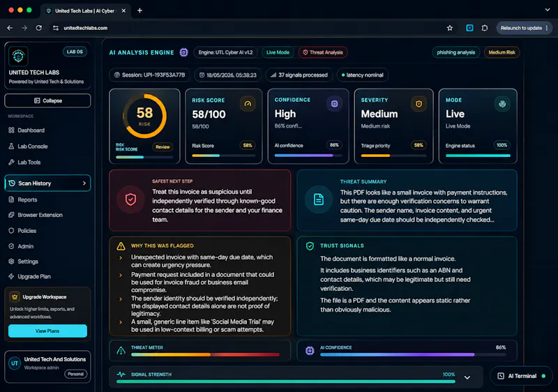The width and height of the screenshot is (558, 392).
Task: Click the Live Mode pill
Action: [x=278, y=52]
